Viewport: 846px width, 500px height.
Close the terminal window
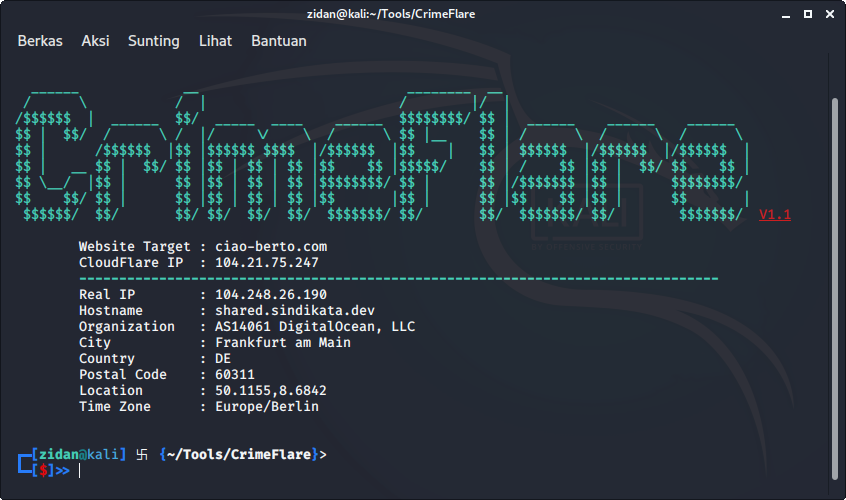click(x=830, y=14)
